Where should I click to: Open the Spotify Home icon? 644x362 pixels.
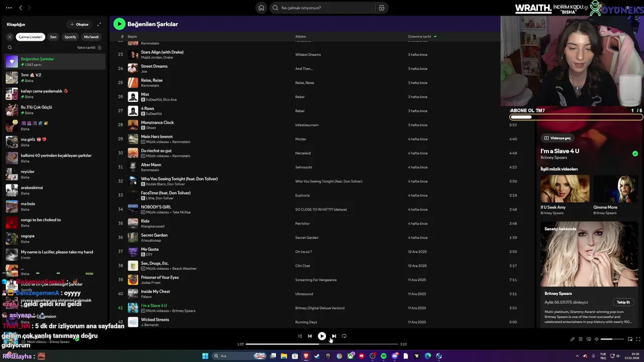click(261, 8)
